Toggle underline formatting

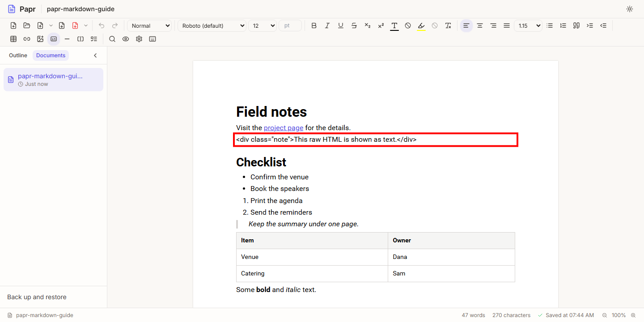click(x=341, y=25)
